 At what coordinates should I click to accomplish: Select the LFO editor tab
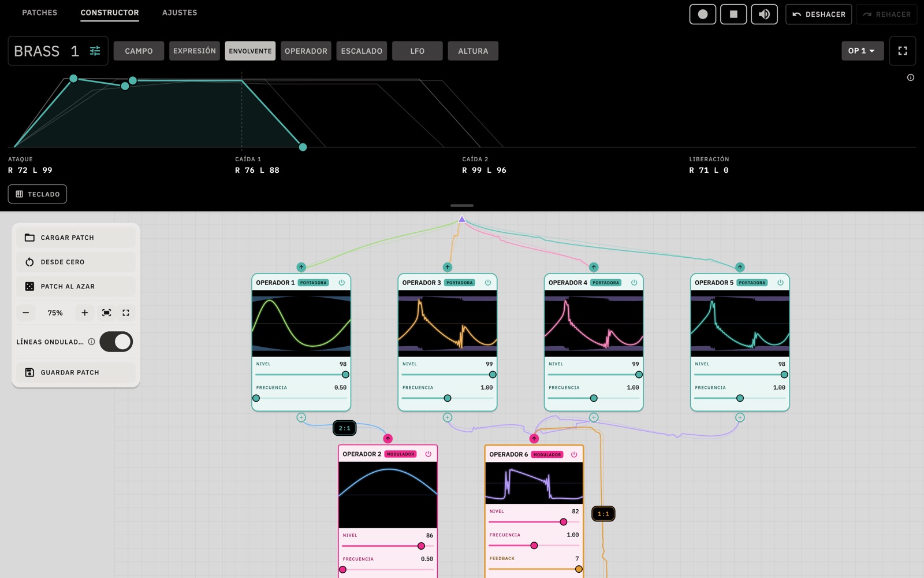pos(418,51)
